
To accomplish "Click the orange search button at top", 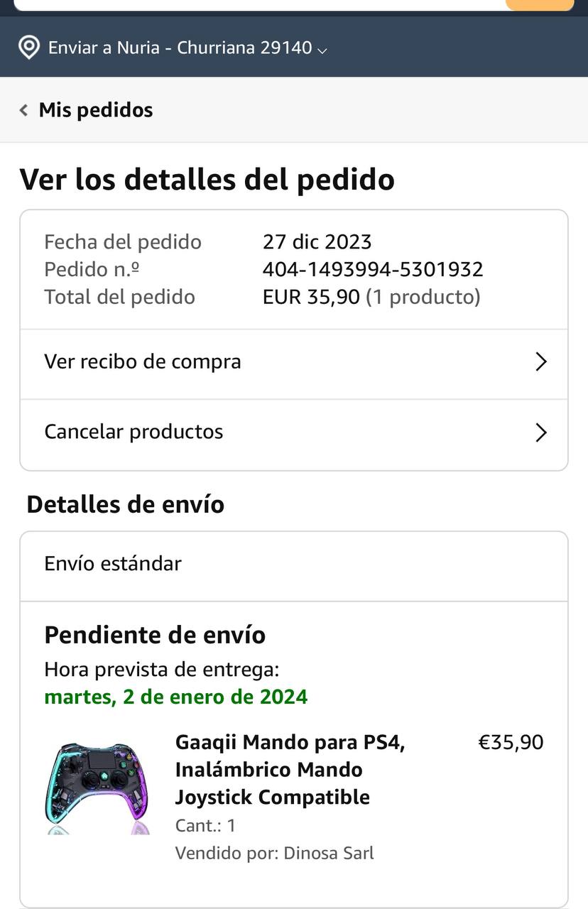I will pos(540,5).
